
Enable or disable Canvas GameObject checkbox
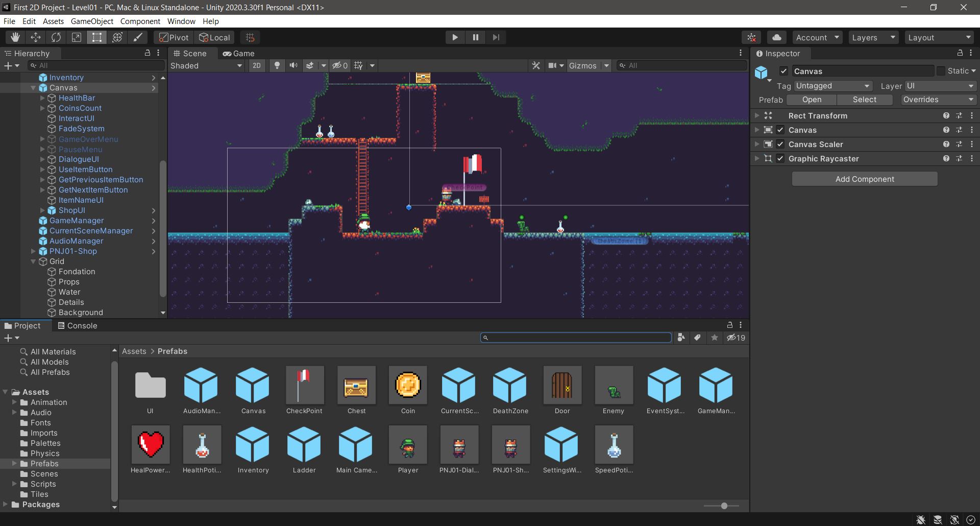(783, 71)
